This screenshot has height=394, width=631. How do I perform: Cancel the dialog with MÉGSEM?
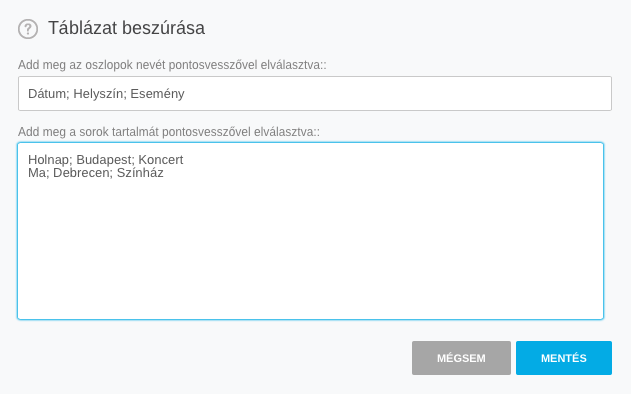click(461, 358)
